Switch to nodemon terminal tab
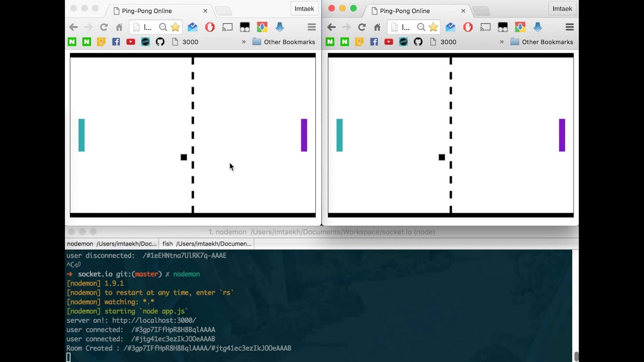This screenshot has height=362, width=644. coord(112,244)
